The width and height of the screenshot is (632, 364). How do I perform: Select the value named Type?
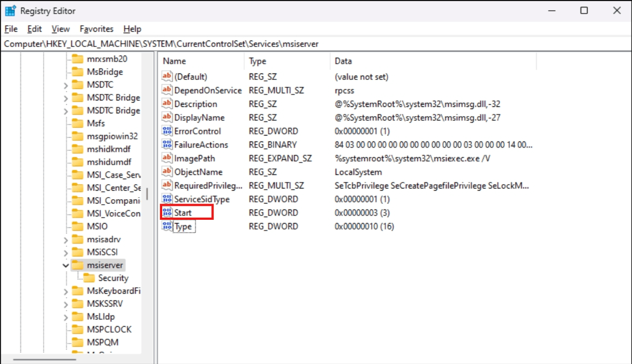[x=183, y=226]
